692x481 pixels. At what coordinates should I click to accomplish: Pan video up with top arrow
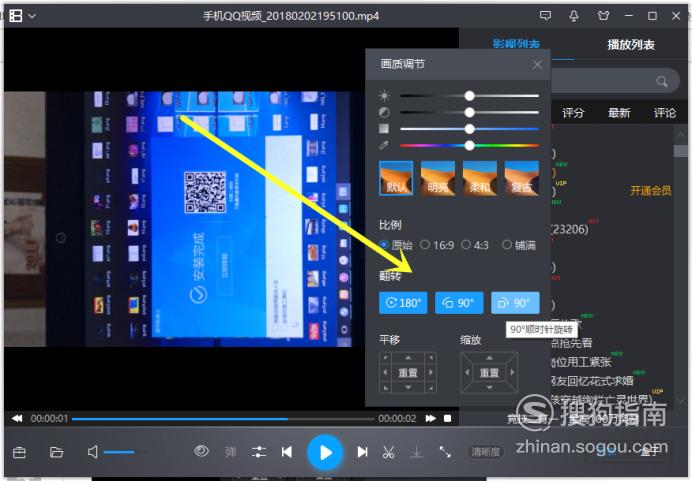point(408,357)
